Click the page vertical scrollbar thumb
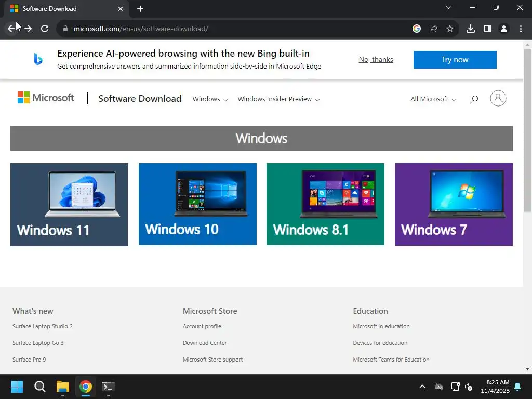 click(527, 130)
